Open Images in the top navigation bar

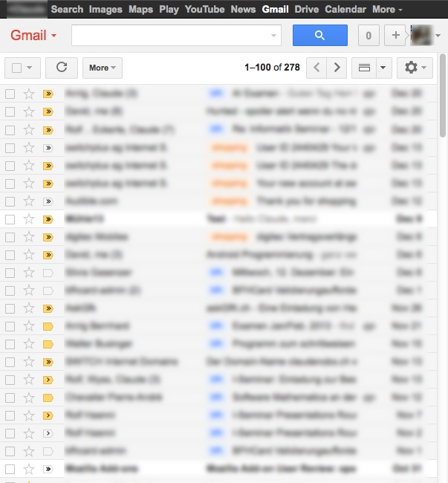(105, 9)
